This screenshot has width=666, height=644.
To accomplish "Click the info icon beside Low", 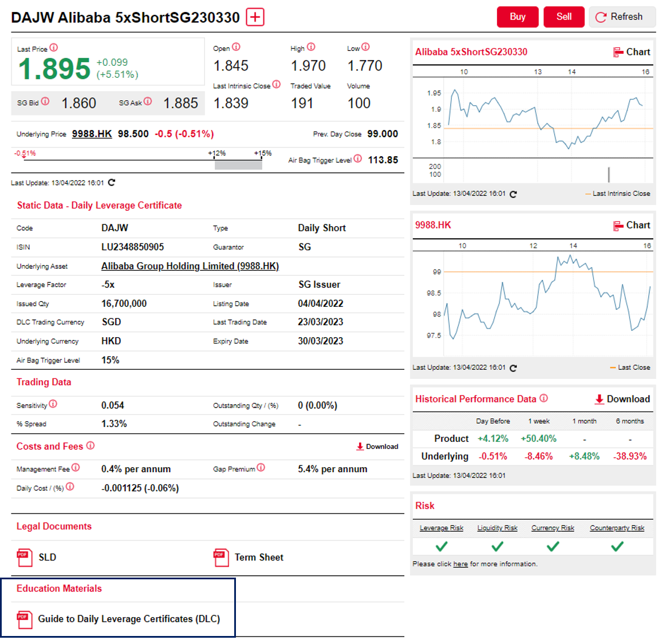I will tap(366, 47).
